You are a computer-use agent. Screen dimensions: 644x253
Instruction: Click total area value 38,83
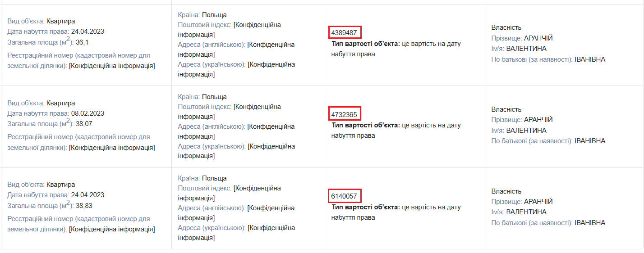(83, 205)
